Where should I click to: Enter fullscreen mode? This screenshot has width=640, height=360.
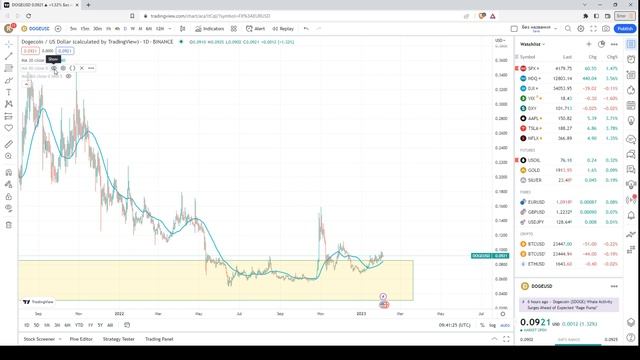point(593,29)
